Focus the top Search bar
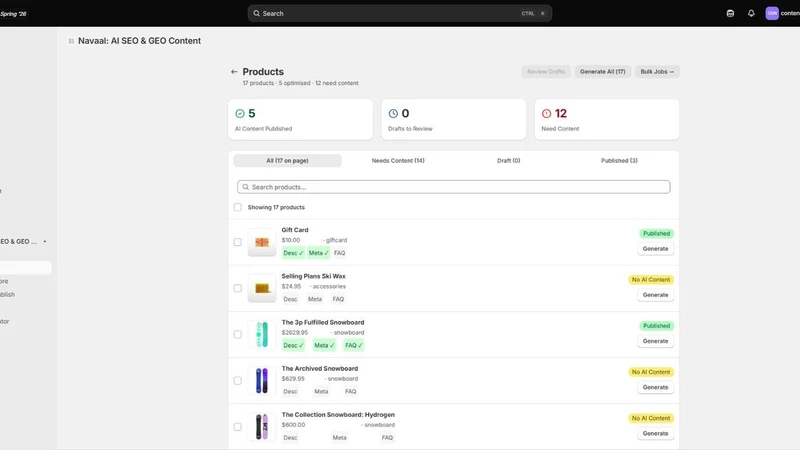Screen dimensions: 800x450 click(399, 13)
